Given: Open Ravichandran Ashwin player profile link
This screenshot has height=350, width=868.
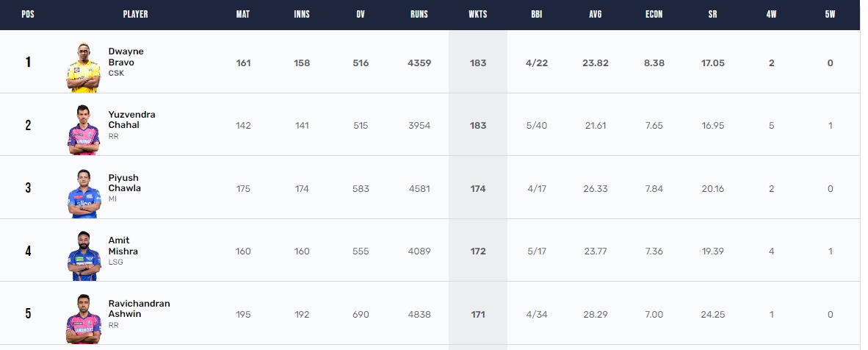Looking at the screenshot, I should (x=139, y=308).
